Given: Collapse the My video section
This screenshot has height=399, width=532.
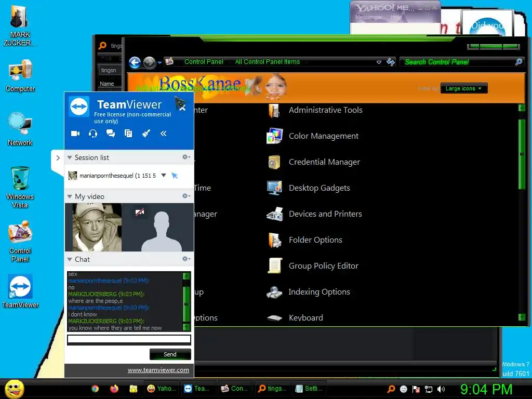Looking at the screenshot, I should coord(70,196).
